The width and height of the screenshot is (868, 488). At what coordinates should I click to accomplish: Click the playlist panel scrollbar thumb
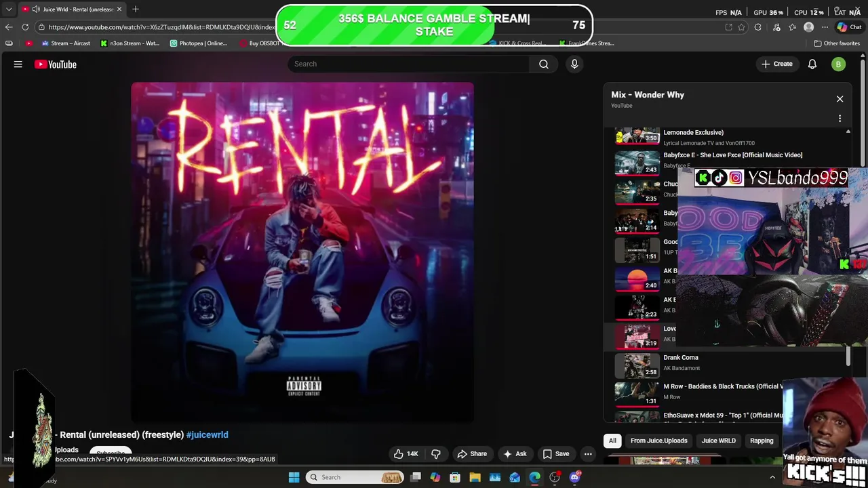pyautogui.click(x=848, y=356)
